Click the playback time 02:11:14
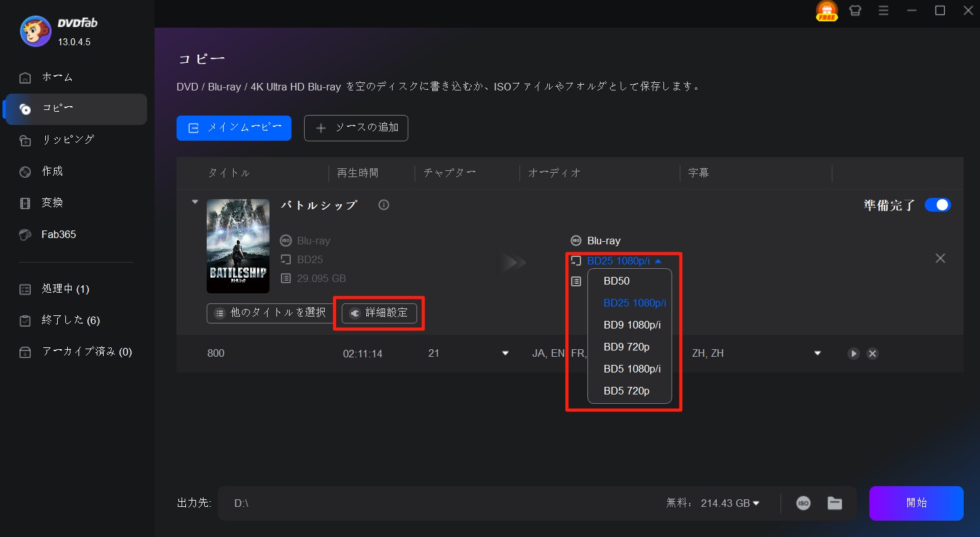Screen dimensions: 980x537 pyautogui.click(x=362, y=354)
